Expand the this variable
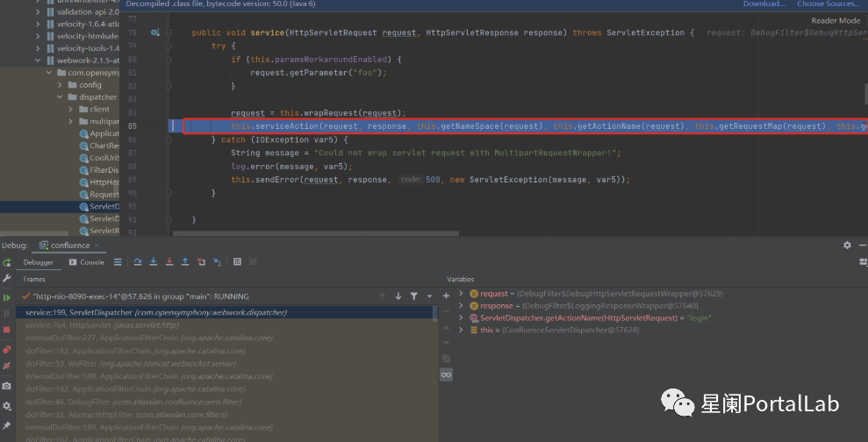 (x=461, y=330)
